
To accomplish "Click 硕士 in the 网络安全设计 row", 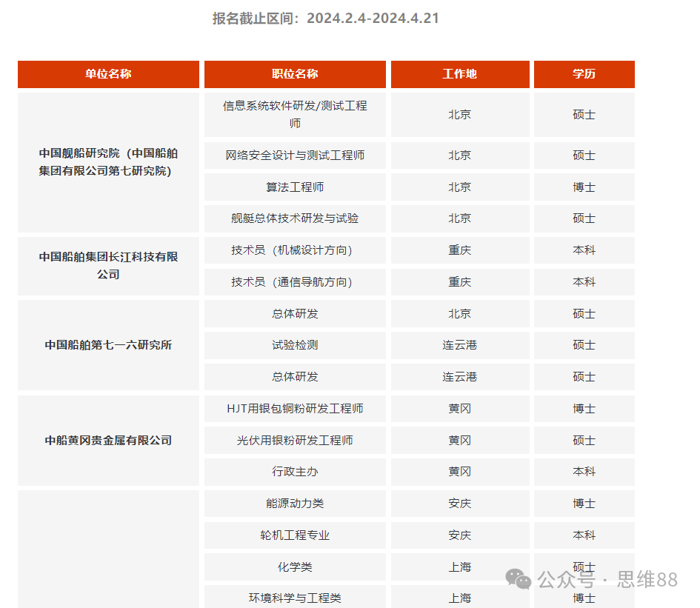I will point(584,156).
